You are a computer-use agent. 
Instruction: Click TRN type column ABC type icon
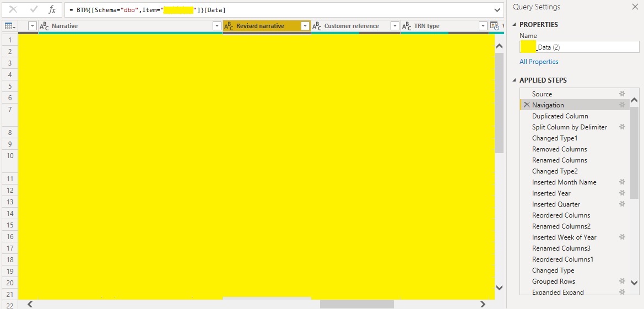tap(407, 26)
